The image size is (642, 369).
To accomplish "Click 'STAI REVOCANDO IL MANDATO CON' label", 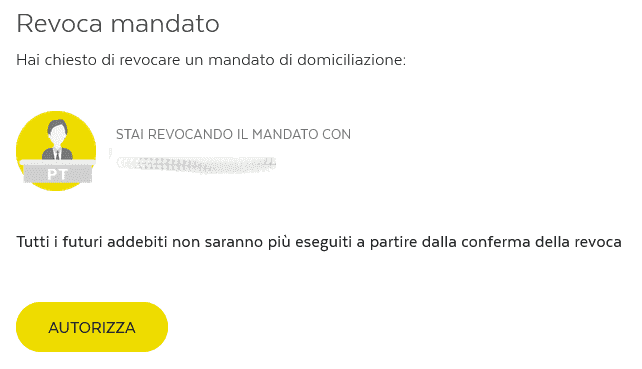I will click(x=233, y=134).
